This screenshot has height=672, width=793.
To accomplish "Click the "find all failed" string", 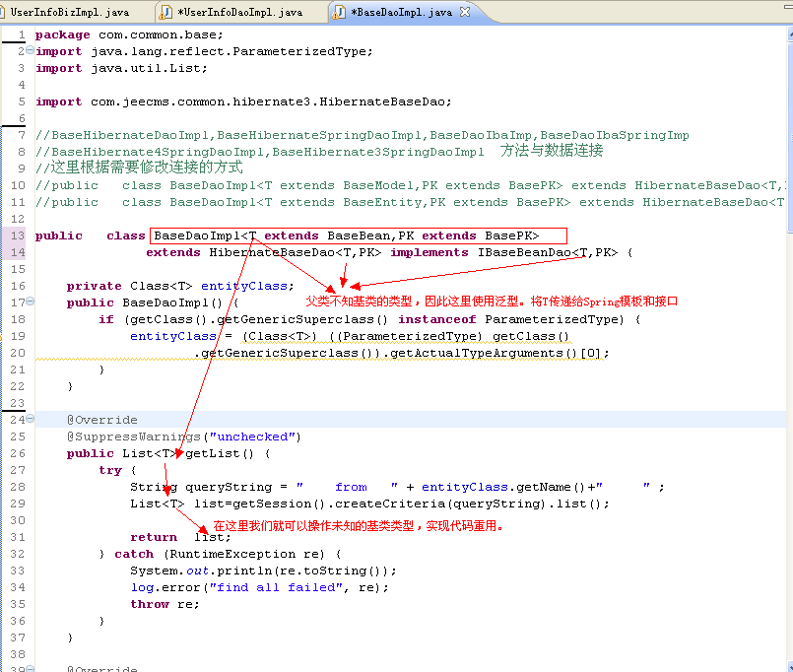I will (276, 587).
